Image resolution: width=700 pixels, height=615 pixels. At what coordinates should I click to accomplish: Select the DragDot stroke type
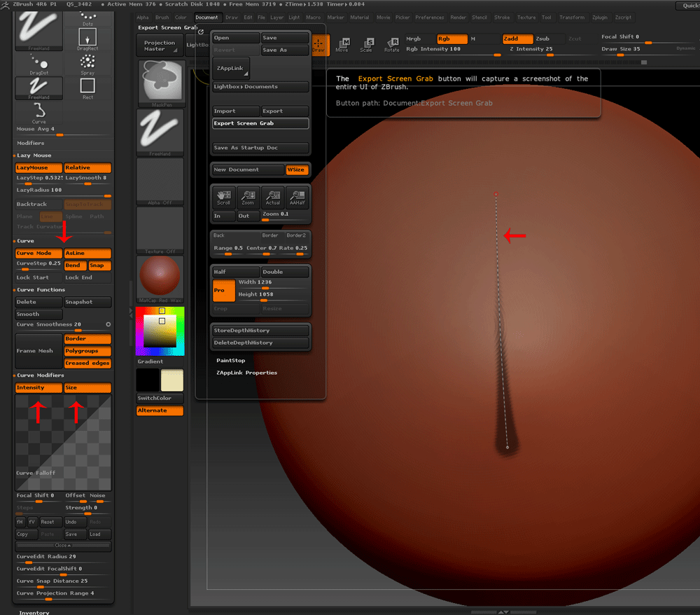tap(38, 64)
